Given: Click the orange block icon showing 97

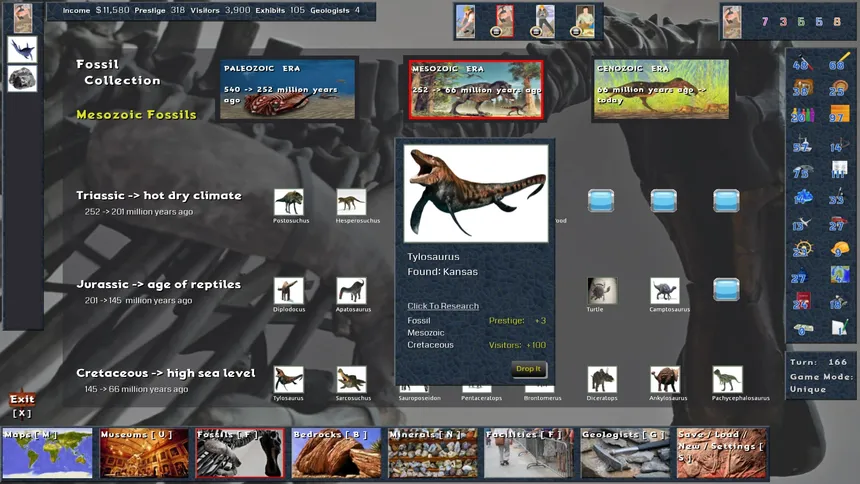Looking at the screenshot, I should (x=839, y=114).
